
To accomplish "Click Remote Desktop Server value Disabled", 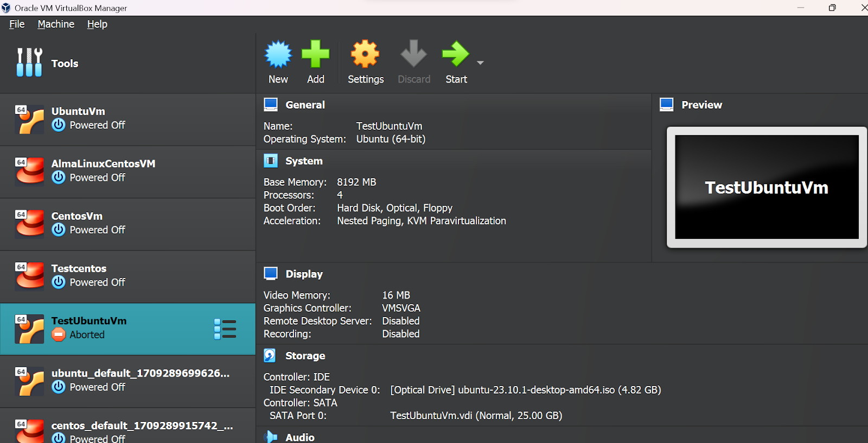I will click(400, 321).
